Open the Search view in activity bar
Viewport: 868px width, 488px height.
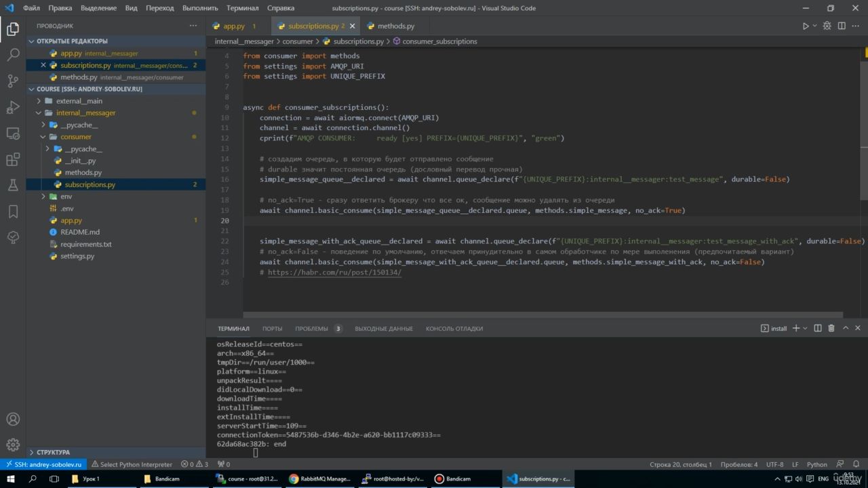point(13,55)
